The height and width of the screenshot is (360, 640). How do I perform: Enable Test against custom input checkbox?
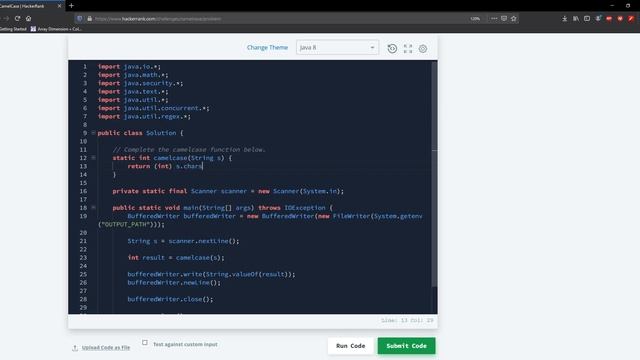coord(145,342)
